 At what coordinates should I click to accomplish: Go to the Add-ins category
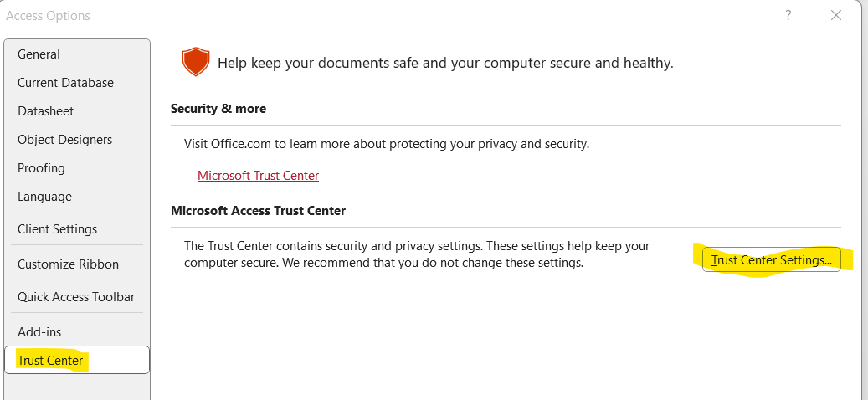click(x=39, y=332)
